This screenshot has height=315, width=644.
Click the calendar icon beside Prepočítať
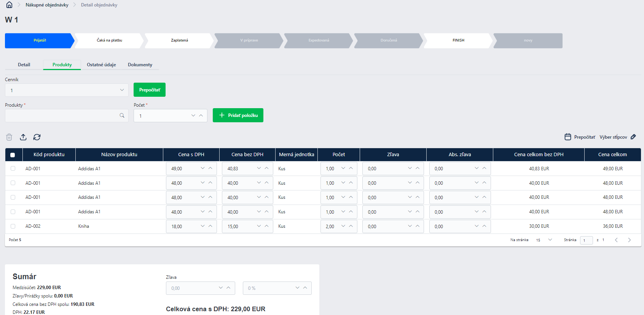(x=568, y=137)
